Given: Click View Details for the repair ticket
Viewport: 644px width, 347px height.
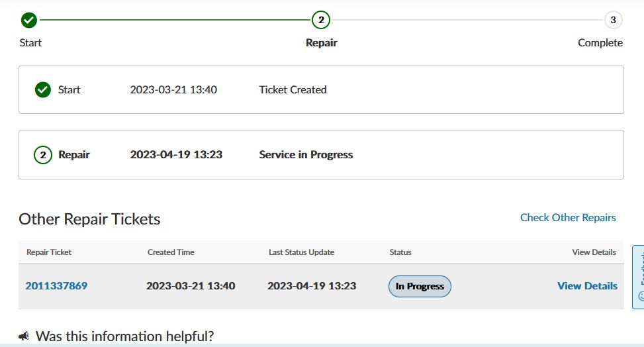Looking at the screenshot, I should (587, 286).
